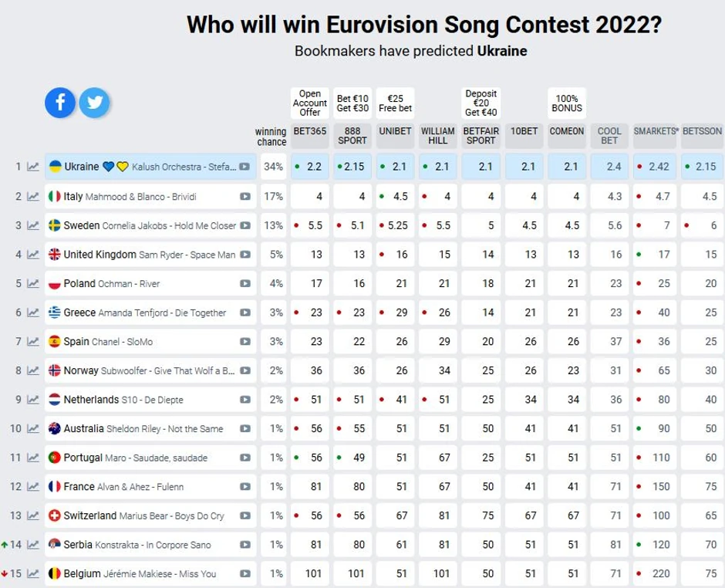Play video for Spain's SloMo entry

click(244, 342)
